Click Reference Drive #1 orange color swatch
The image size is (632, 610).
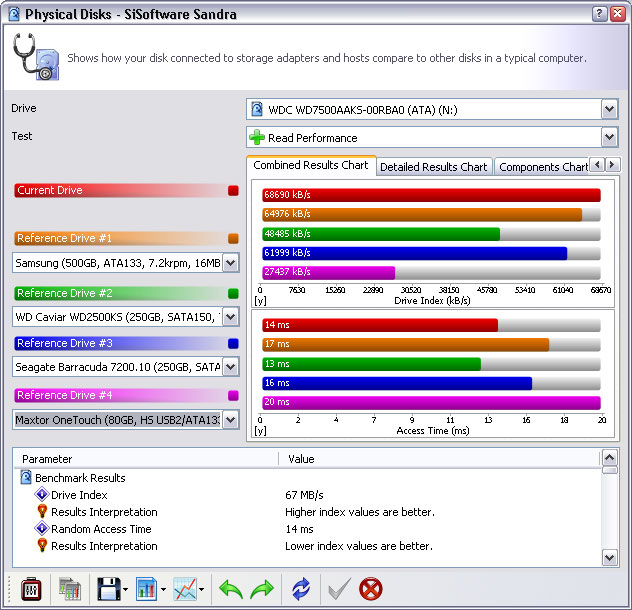tap(233, 238)
